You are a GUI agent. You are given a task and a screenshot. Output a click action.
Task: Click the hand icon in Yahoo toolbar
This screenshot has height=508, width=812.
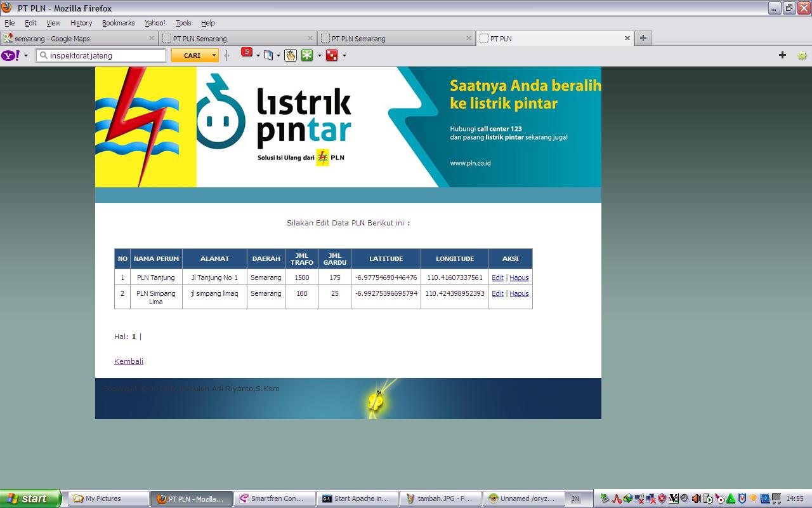coord(291,56)
